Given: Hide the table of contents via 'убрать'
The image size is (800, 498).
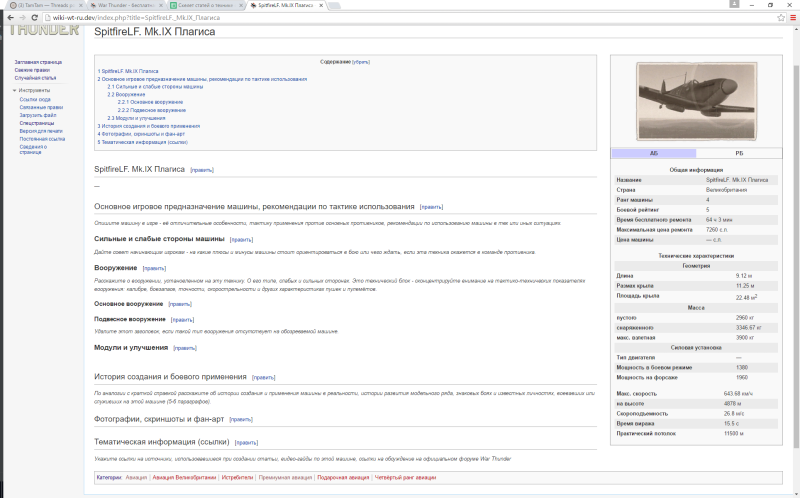Looking at the screenshot, I should click(x=361, y=62).
